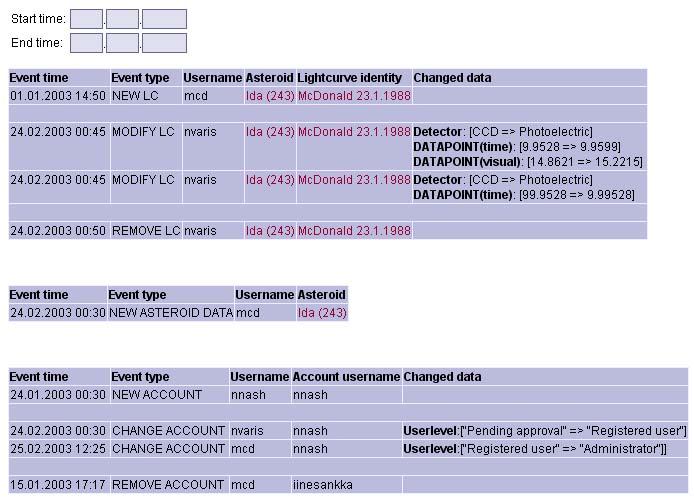Click the 'REMOVE LC' event type cell
The width and height of the screenshot is (694, 500).
tap(146, 231)
